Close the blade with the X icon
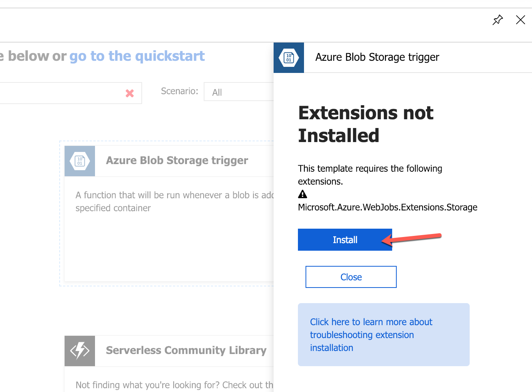This screenshot has width=532, height=392. [x=521, y=20]
